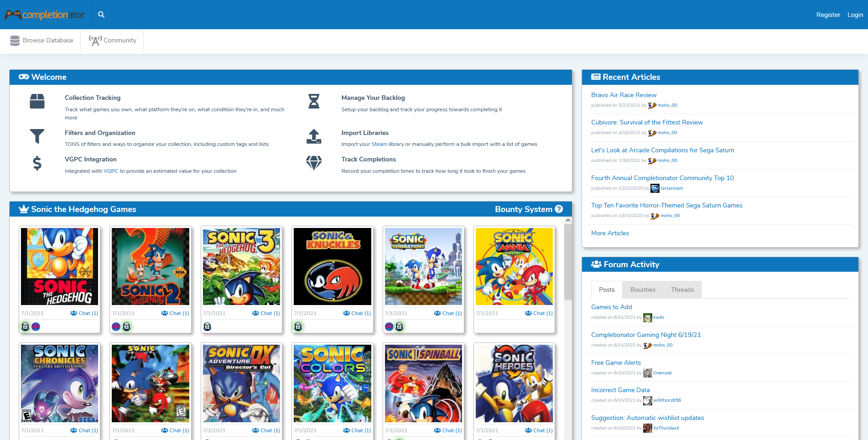
Task: Open Chat on the Sonic Mania card
Action: (539, 313)
